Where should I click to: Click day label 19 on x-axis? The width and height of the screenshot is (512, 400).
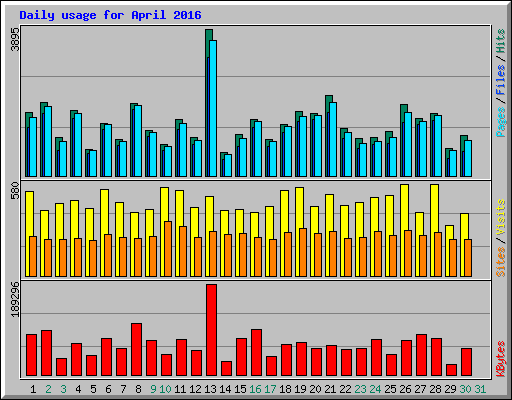pyautogui.click(x=300, y=389)
